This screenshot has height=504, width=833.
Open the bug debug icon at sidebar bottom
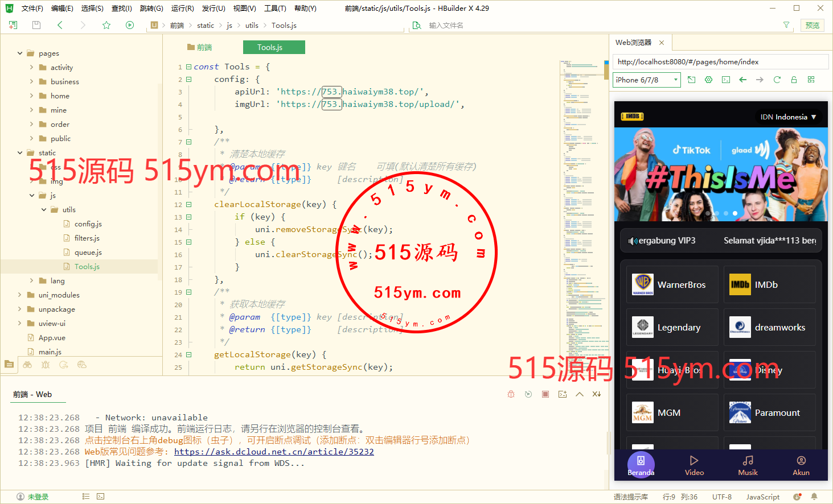(x=46, y=365)
